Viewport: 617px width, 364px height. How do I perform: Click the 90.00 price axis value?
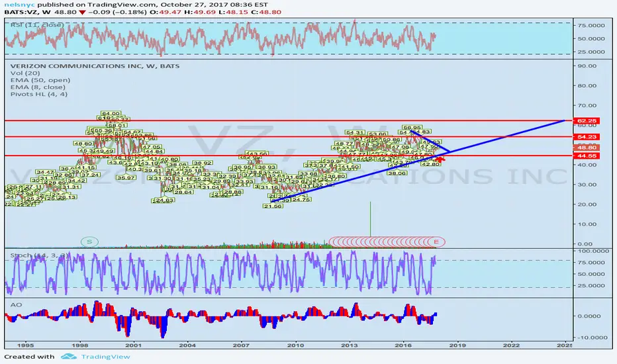pyautogui.click(x=587, y=66)
